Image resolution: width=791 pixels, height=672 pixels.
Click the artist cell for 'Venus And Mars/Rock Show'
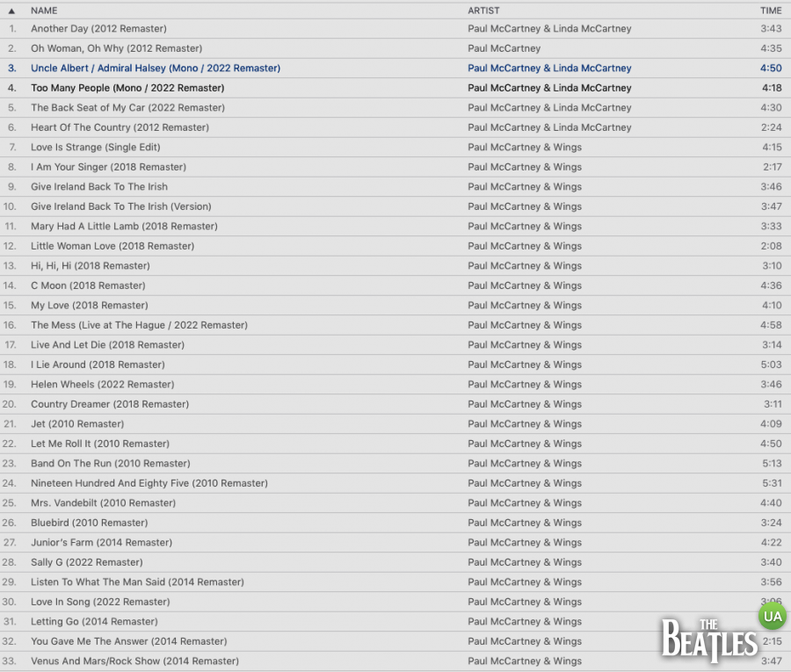525,661
